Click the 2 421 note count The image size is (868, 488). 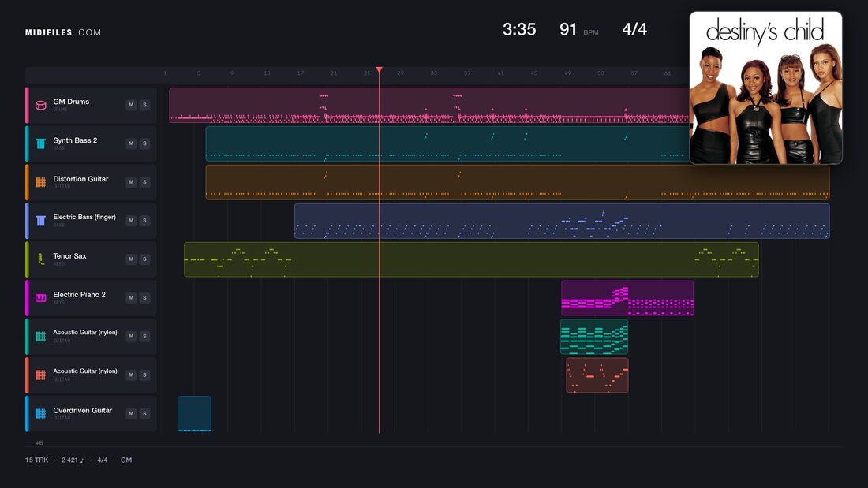(x=73, y=460)
